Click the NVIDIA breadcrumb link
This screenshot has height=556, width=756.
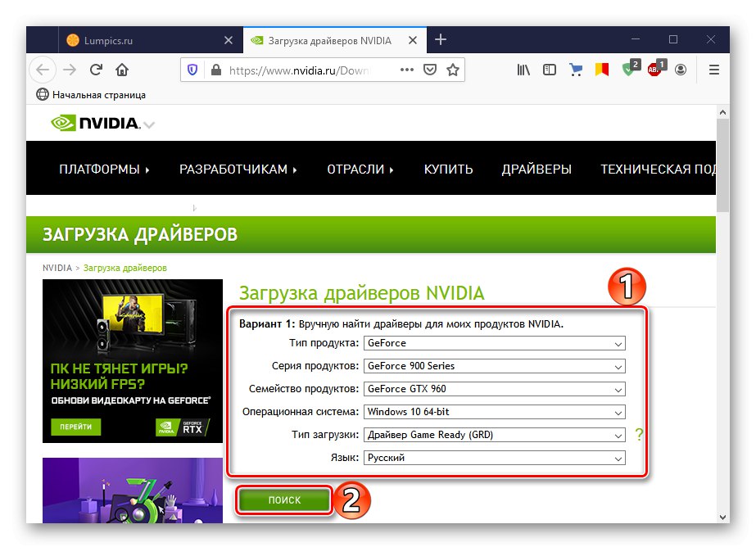click(57, 268)
